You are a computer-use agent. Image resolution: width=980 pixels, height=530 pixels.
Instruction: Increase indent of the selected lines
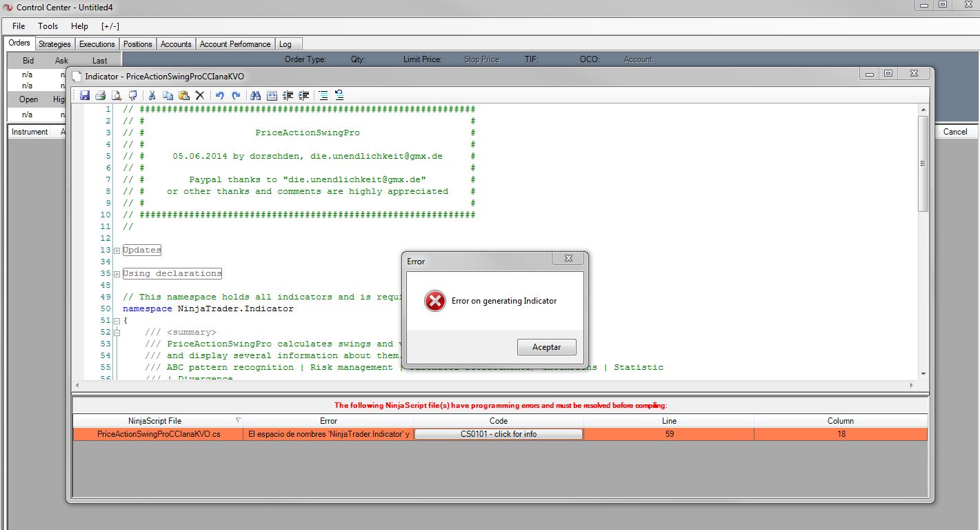tap(303, 95)
